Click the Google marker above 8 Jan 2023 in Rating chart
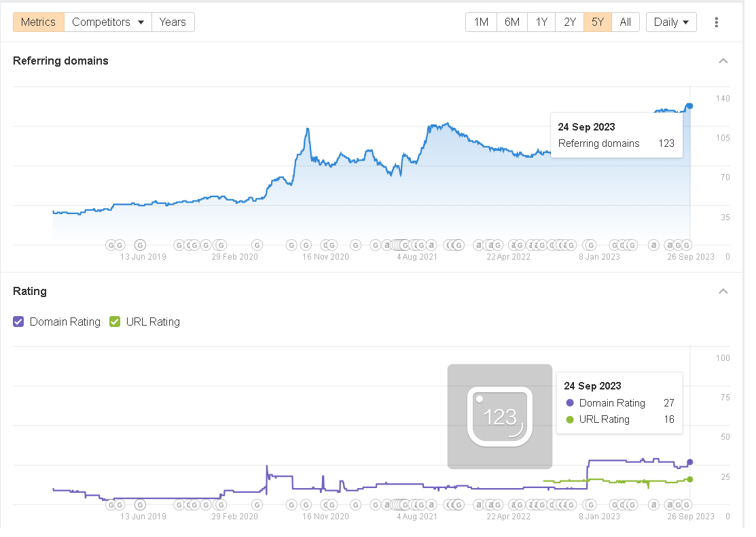This screenshot has height=537, width=756. coord(590,504)
